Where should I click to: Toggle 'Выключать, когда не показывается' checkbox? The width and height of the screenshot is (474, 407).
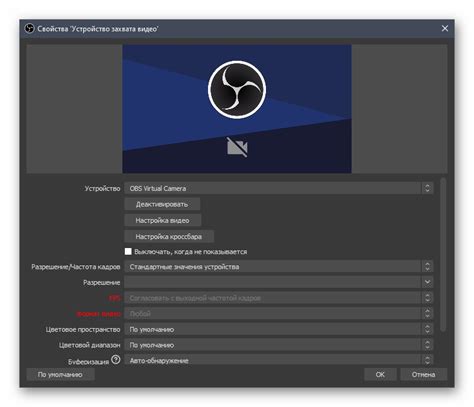[128, 251]
